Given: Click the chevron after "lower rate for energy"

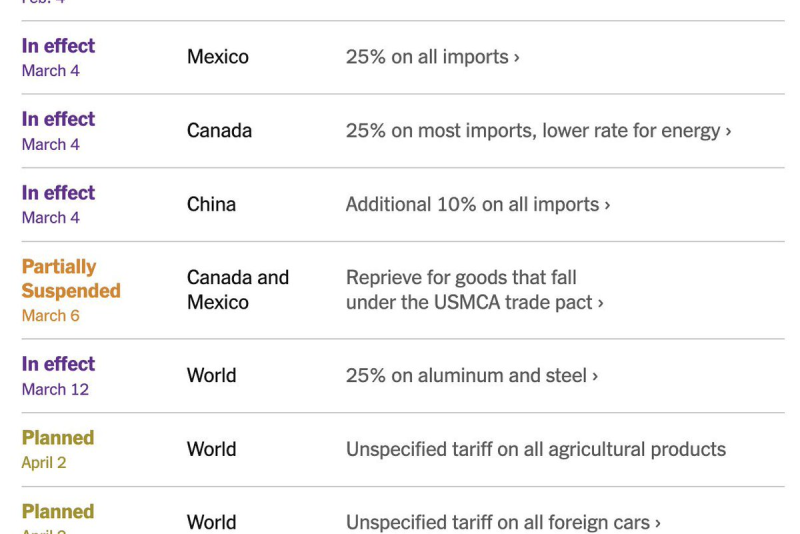Looking at the screenshot, I should point(728,131).
